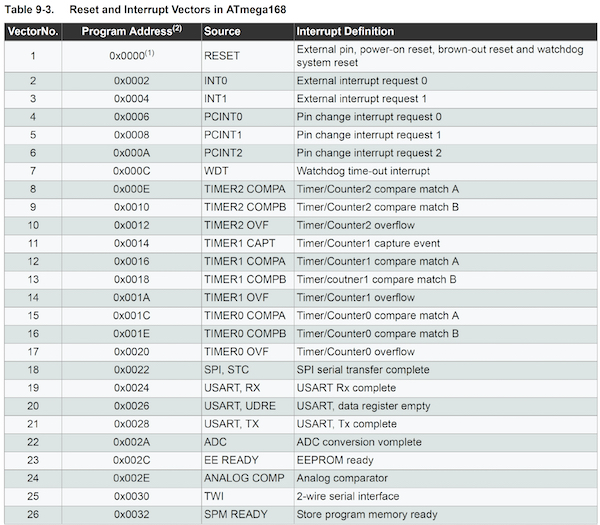
Task: Select 'Timer/coutner1 compare match B' text
Action: [x=377, y=279]
